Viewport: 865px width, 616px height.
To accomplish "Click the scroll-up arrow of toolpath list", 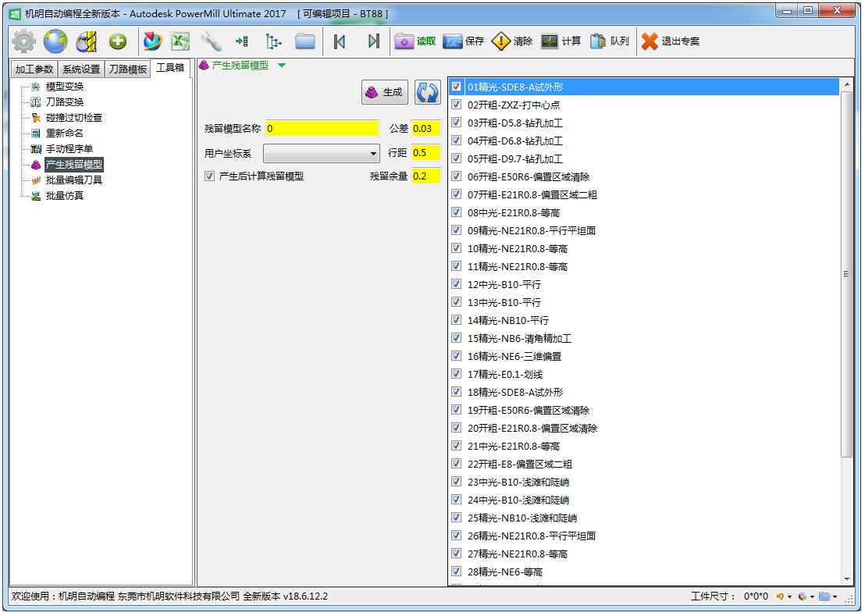I will [x=847, y=85].
